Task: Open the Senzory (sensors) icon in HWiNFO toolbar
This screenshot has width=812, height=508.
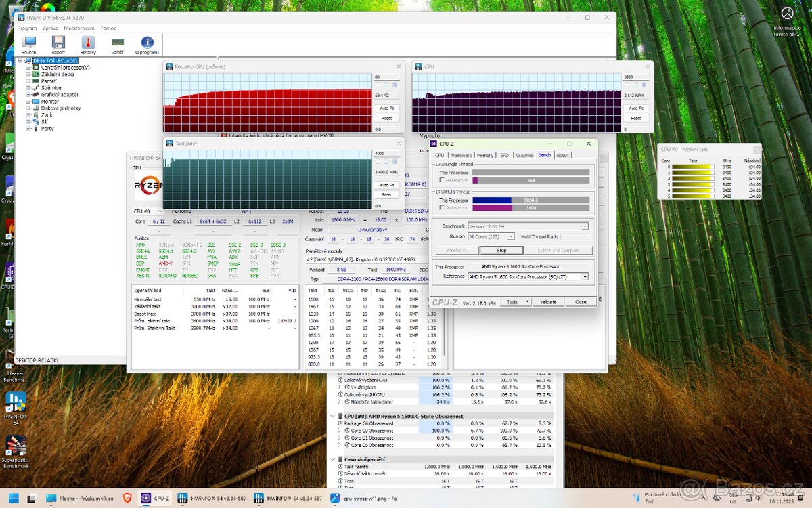Action: [x=88, y=43]
